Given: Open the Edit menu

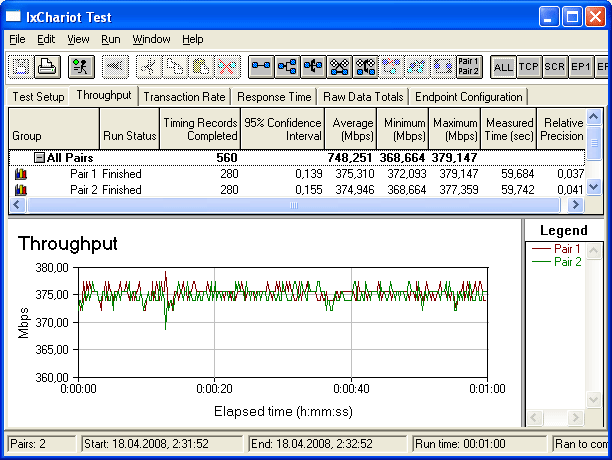Looking at the screenshot, I should click(46, 39).
